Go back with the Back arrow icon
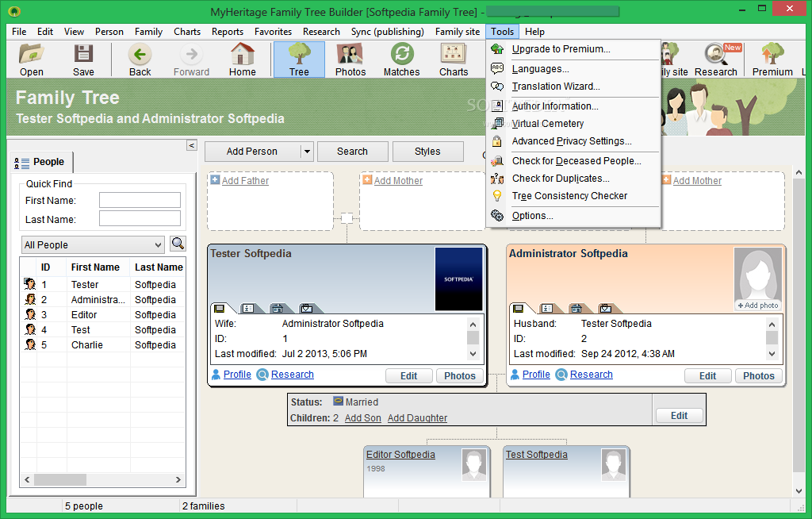Viewport: 812px width, 519px height. (x=140, y=60)
